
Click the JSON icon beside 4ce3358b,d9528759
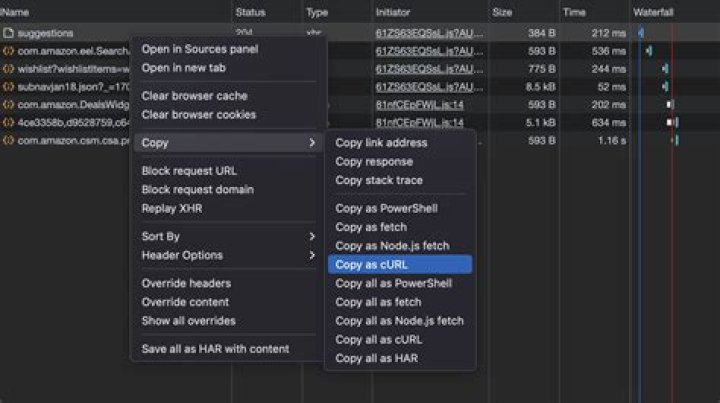(x=8, y=123)
